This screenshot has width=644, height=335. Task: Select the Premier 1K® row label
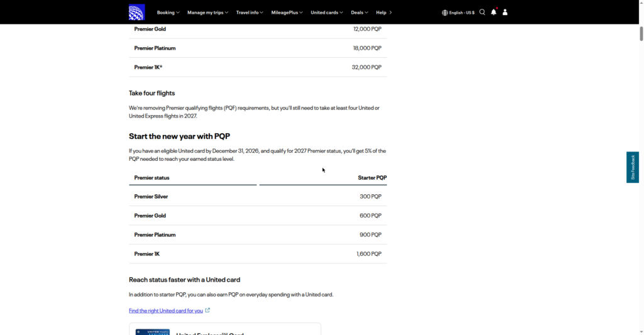point(148,67)
